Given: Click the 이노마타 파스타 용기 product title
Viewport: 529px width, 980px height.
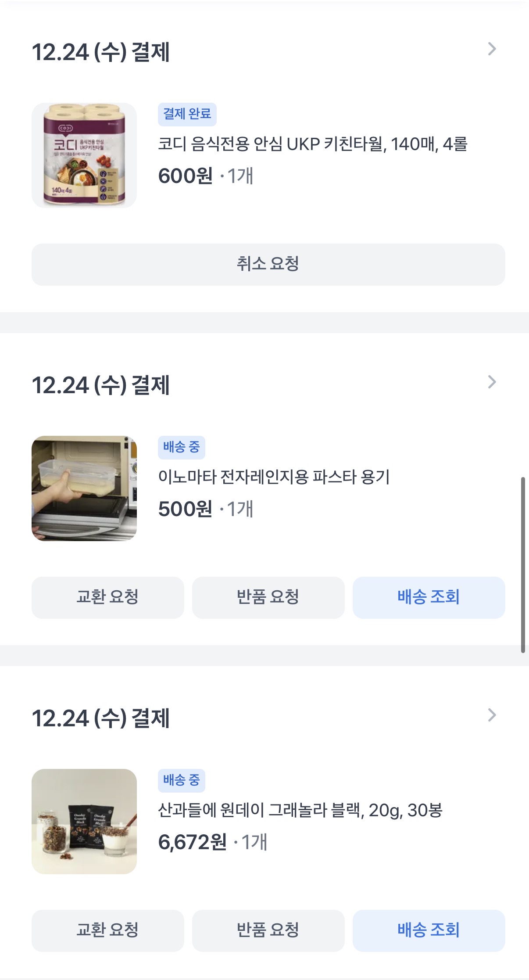Looking at the screenshot, I should 274,477.
